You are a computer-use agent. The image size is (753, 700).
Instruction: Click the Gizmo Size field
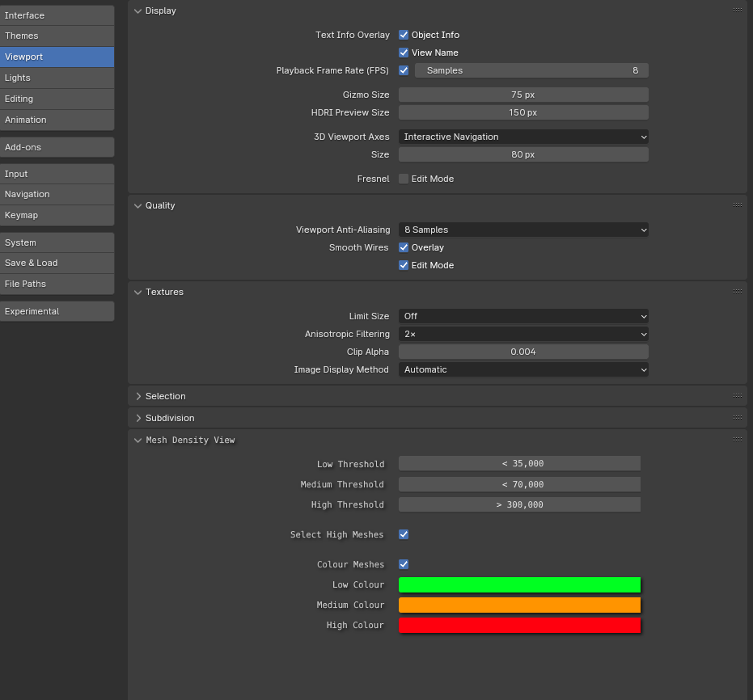523,95
